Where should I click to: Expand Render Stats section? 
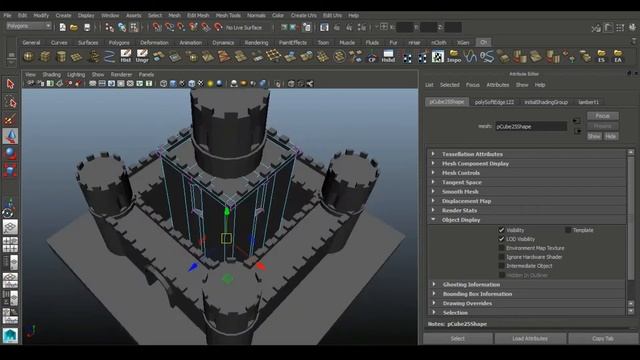[x=527, y=211]
